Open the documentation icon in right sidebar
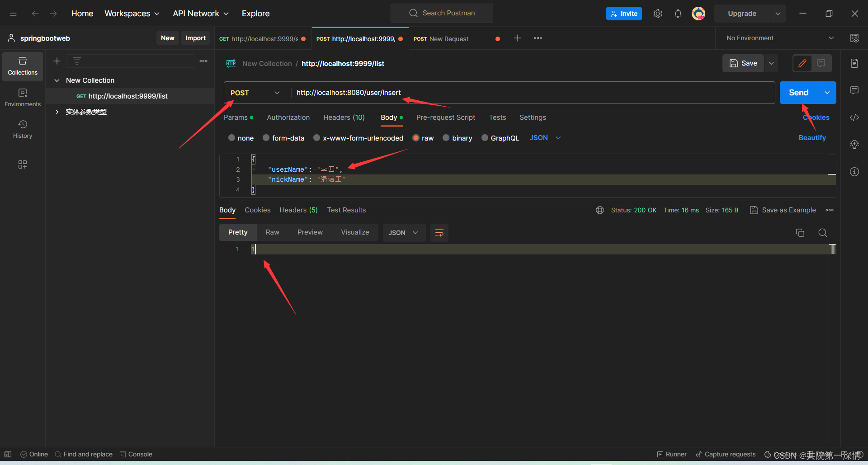This screenshot has width=868, height=465. tap(854, 63)
